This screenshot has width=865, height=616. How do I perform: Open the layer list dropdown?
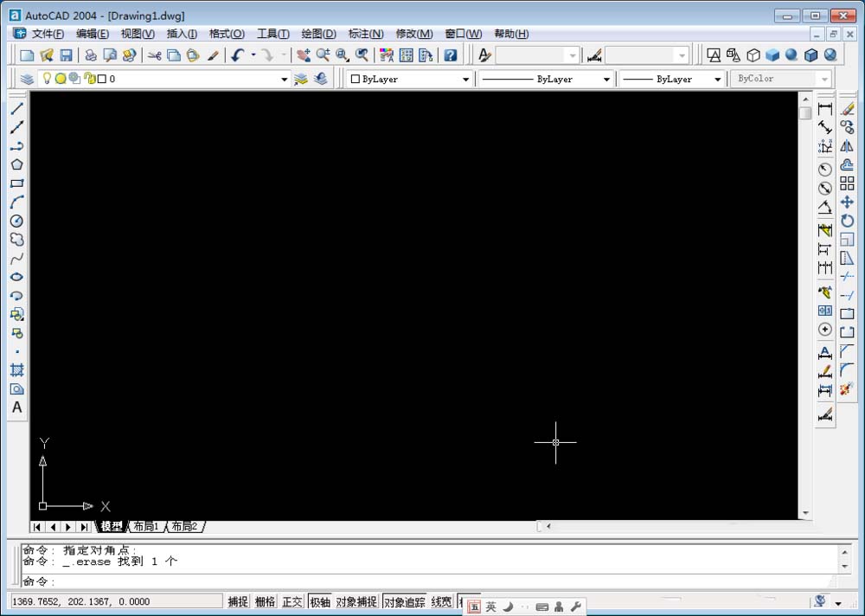(284, 79)
